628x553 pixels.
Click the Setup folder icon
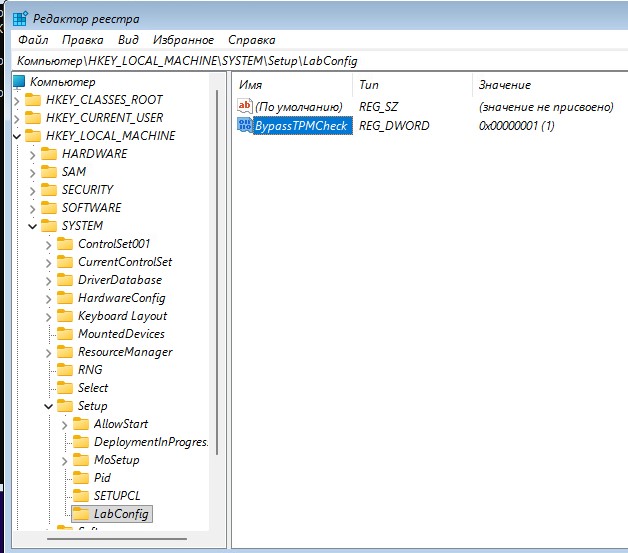(x=65, y=406)
